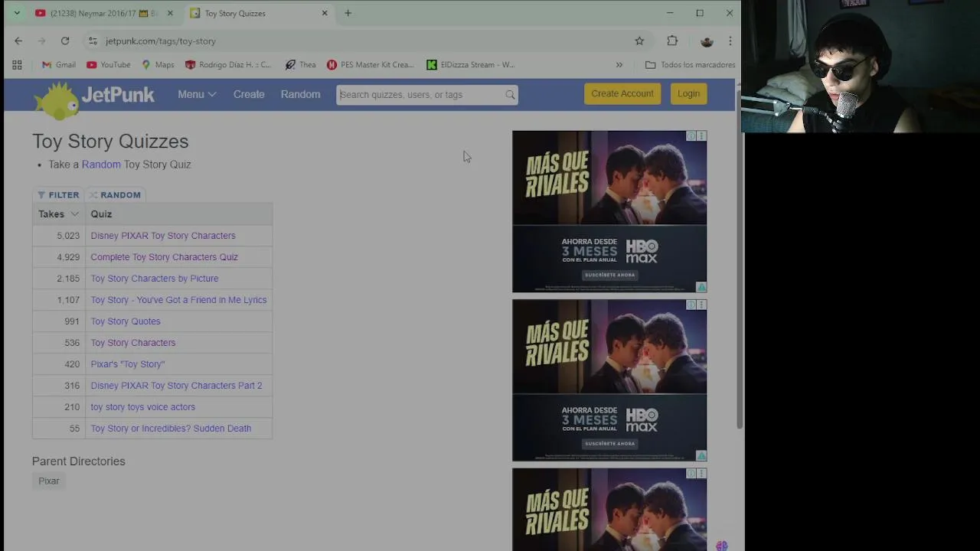Open the Random menu item
Screen dimensions: 980x551
pyautogui.click(x=300, y=95)
